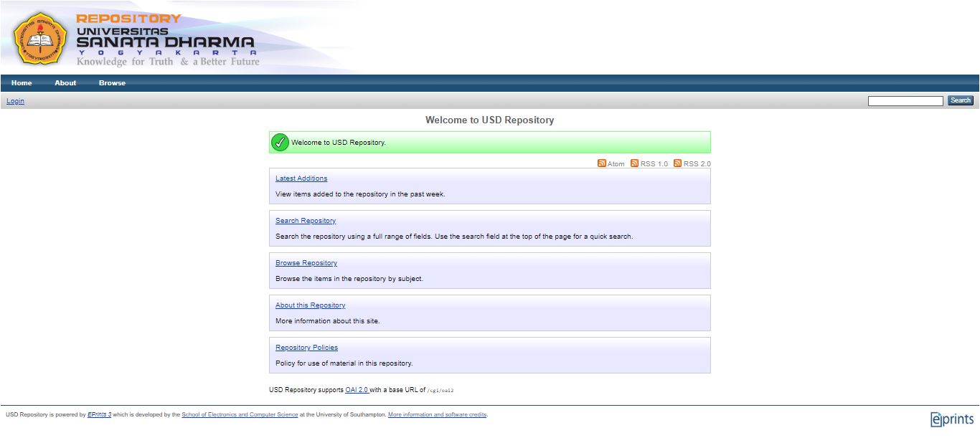Go to the Search Repository page

pyautogui.click(x=306, y=221)
